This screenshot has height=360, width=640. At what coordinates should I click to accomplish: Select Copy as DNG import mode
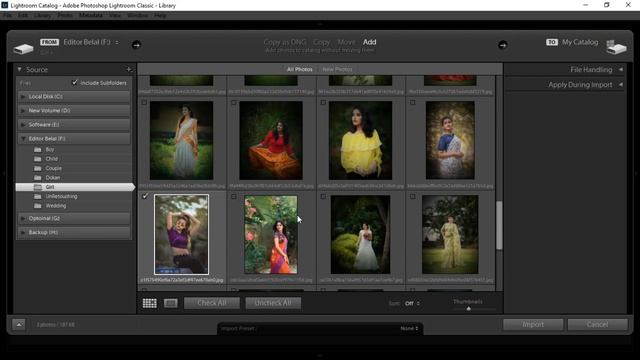coord(284,42)
